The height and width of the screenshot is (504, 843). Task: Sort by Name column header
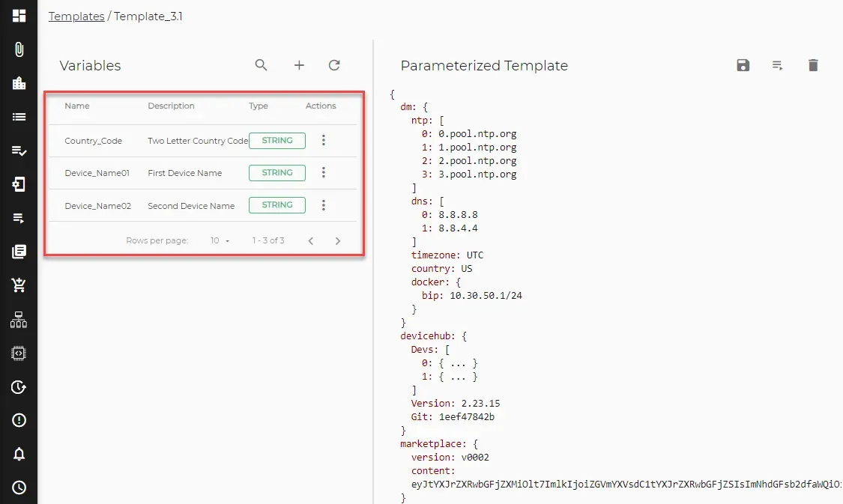(x=77, y=106)
